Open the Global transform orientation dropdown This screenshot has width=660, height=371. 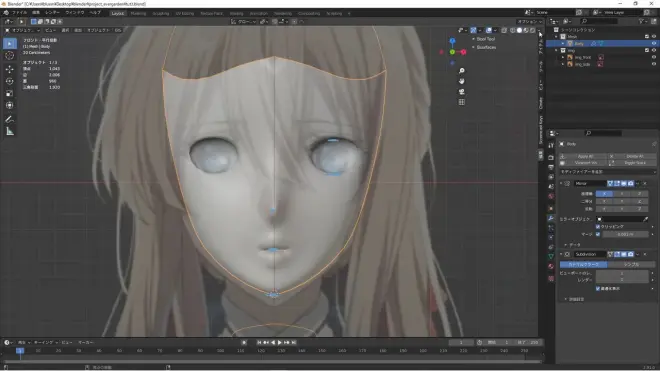(243, 21)
